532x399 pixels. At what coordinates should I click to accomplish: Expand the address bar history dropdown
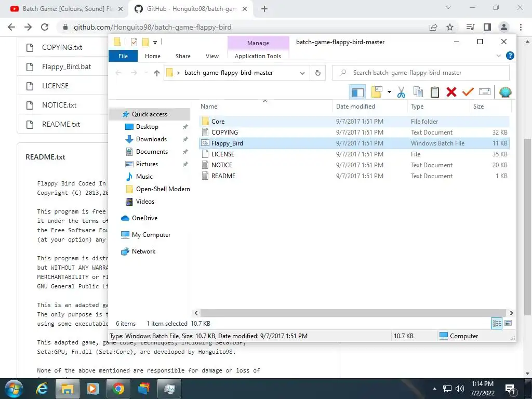302,73
